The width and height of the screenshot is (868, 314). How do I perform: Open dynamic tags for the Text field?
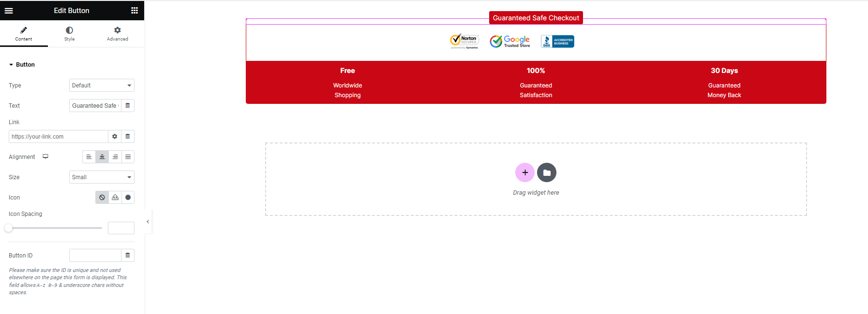coord(128,106)
